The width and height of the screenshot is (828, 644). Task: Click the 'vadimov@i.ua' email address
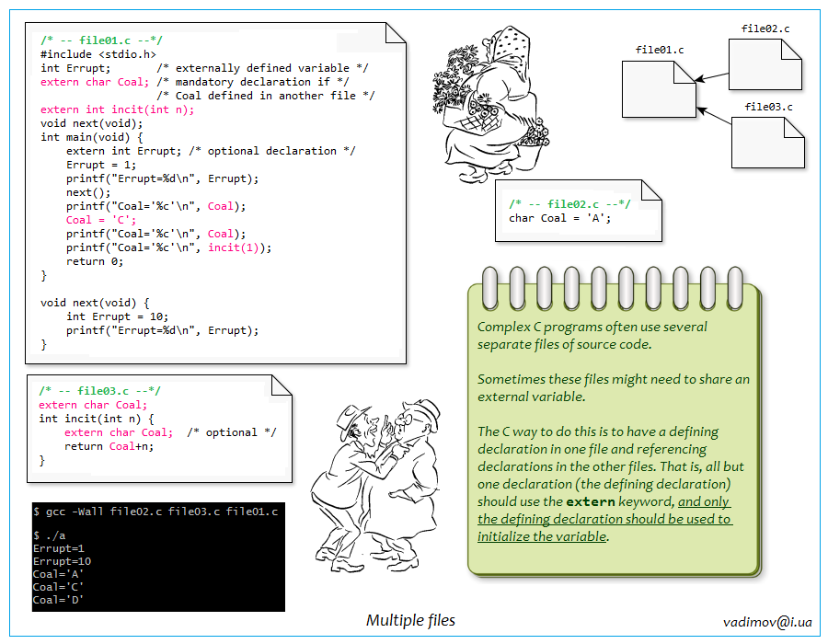(767, 622)
